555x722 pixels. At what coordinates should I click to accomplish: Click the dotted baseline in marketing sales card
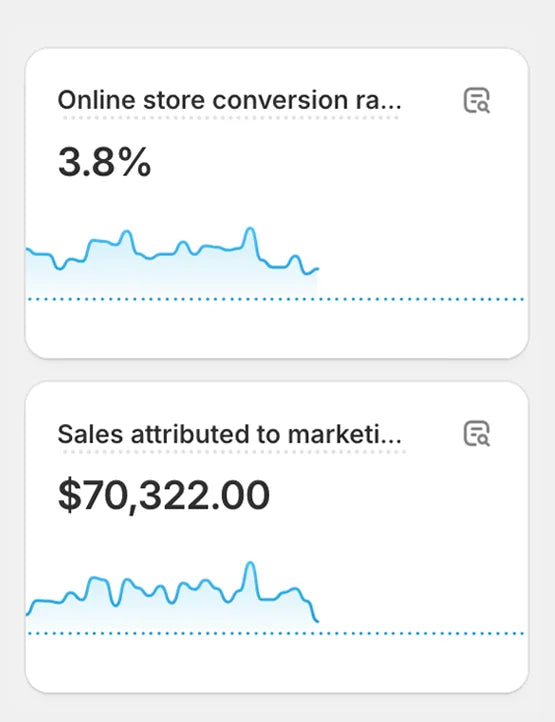coord(276,634)
